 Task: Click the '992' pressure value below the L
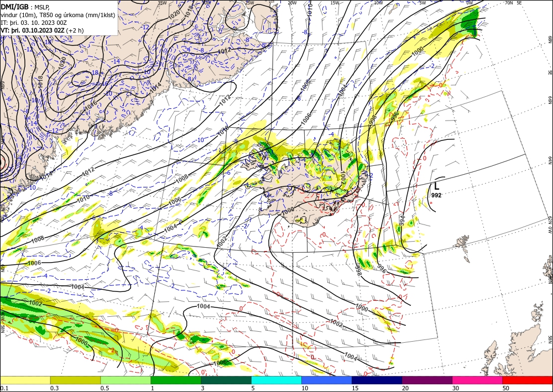coord(436,195)
